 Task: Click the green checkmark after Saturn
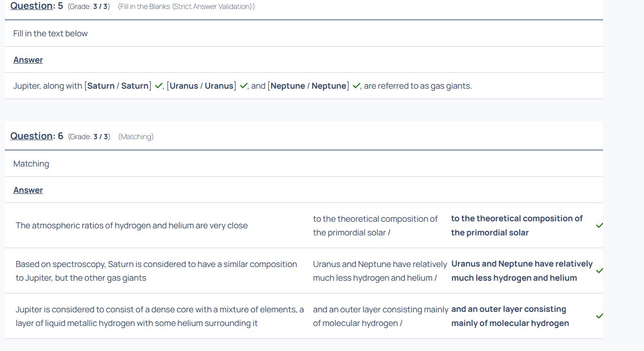click(158, 86)
